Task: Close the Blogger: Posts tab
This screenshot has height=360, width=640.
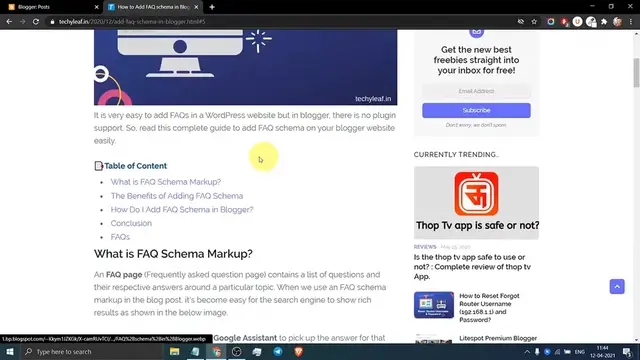Action: (x=96, y=7)
